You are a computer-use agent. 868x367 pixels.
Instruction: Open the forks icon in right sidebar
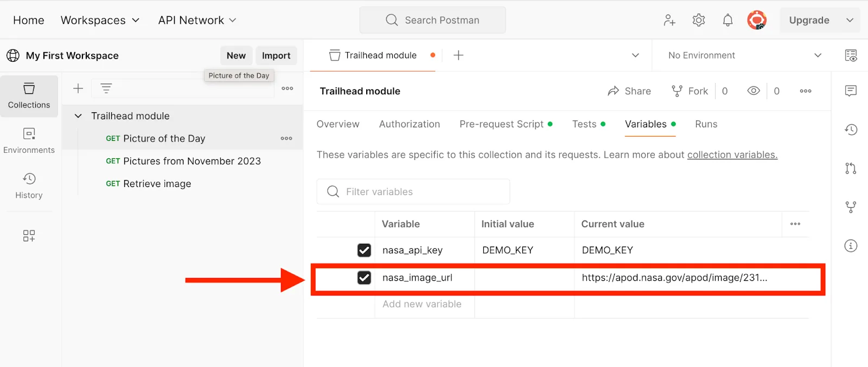tap(851, 207)
